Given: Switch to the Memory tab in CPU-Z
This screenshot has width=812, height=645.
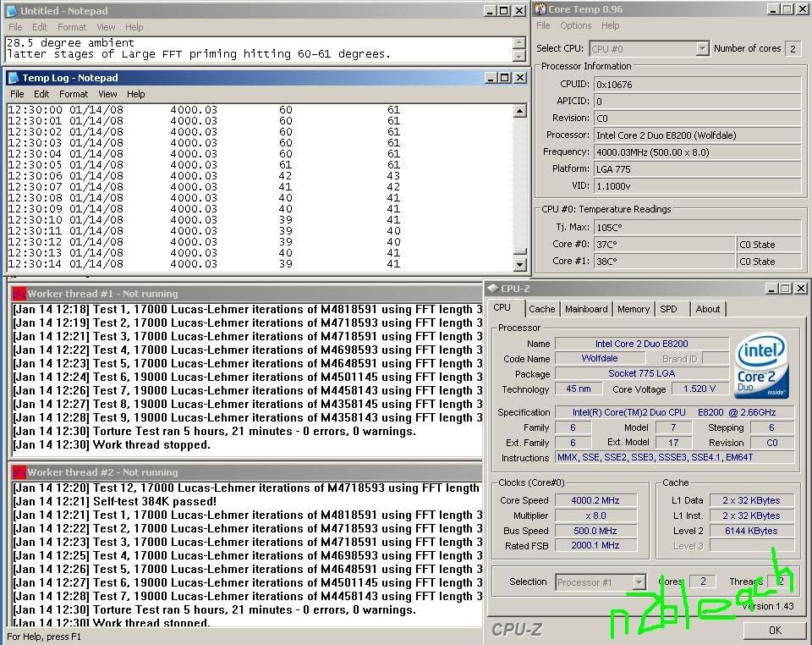Looking at the screenshot, I should coord(634,309).
